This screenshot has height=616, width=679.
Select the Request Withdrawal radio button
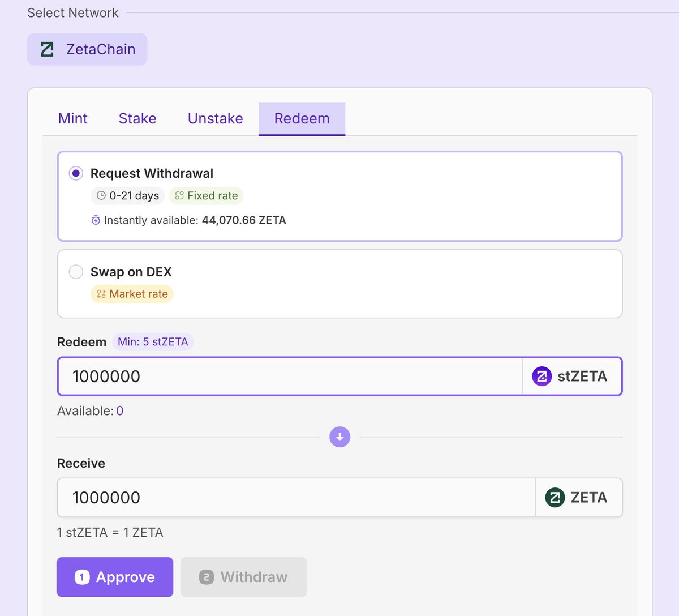[x=76, y=173]
